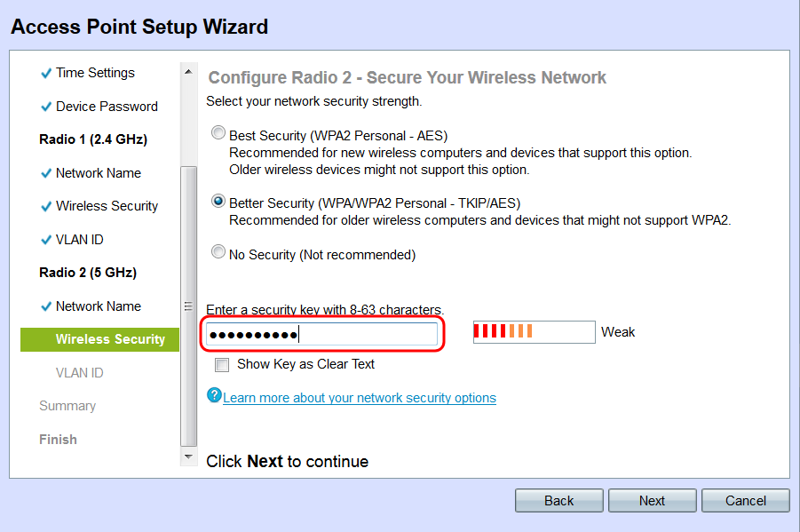Select Better Security WPA/WPA2 Personal option
This screenshot has height=532, width=800.
click(x=218, y=201)
